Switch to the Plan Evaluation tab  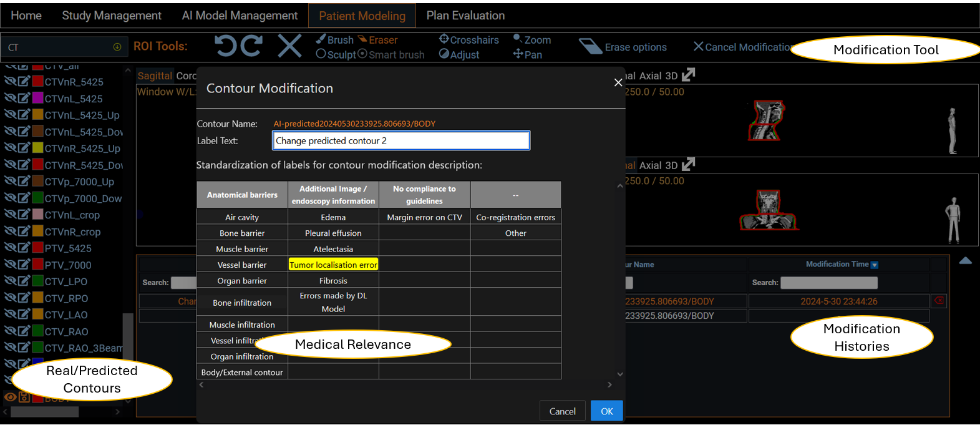[x=465, y=16]
